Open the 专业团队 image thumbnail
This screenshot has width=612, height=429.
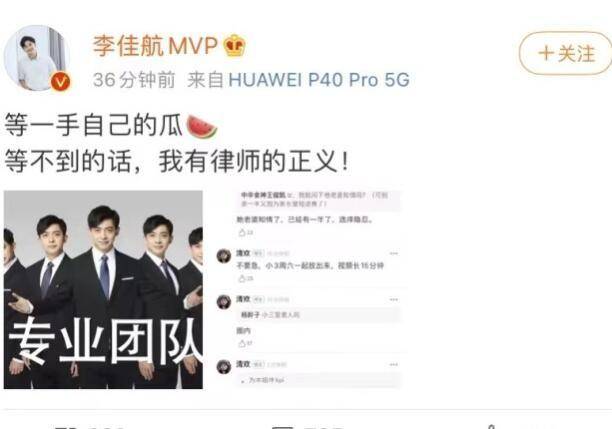103,290
